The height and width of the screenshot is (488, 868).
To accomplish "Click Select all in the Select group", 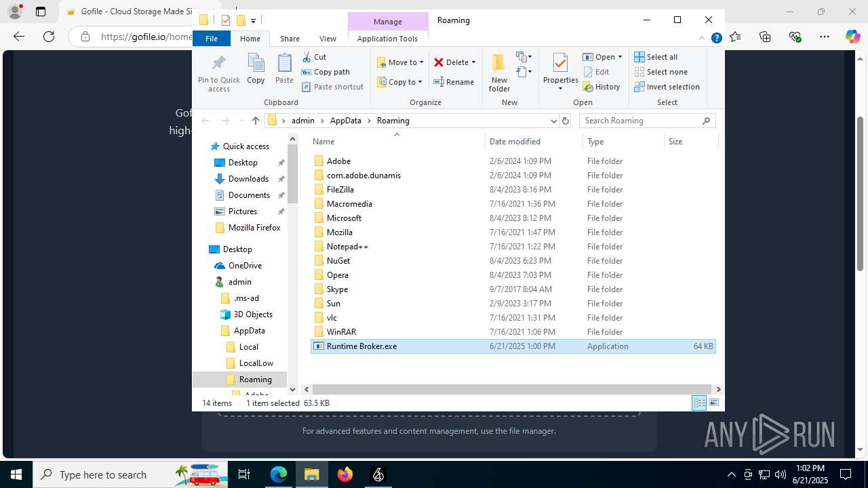I will [x=656, y=57].
